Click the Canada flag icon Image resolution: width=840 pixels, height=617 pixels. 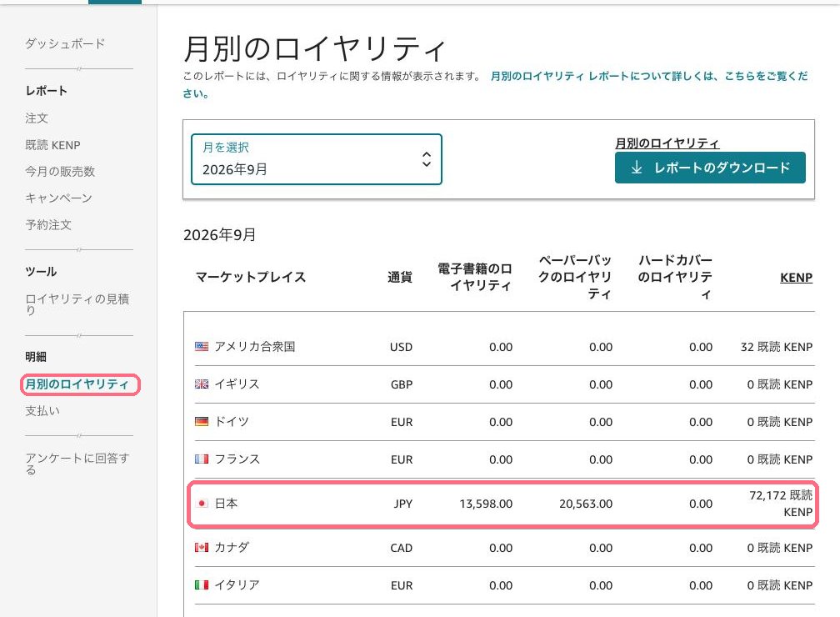202,548
